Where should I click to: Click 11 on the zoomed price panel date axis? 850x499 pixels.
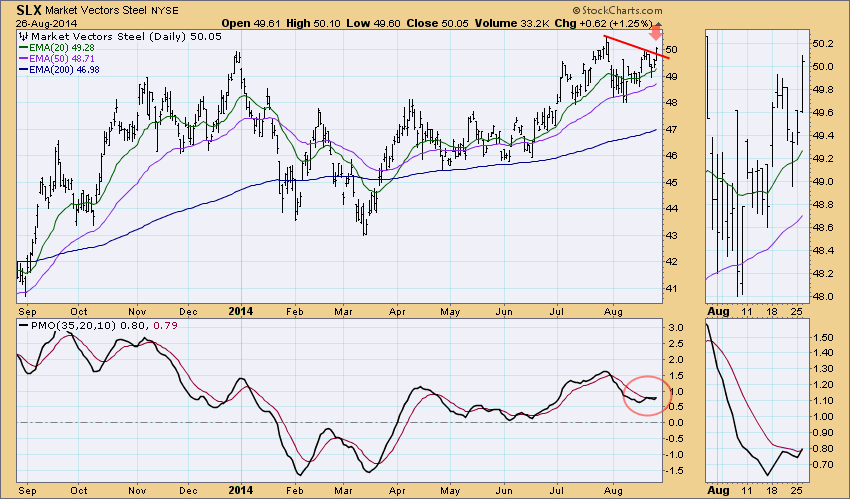coord(748,312)
